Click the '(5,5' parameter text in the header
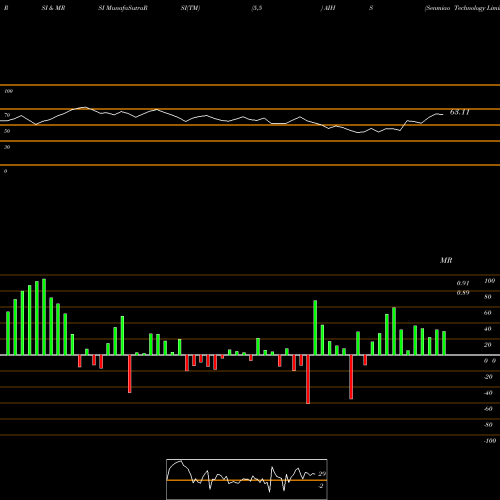This screenshot has height=500, width=500. click(x=257, y=8)
